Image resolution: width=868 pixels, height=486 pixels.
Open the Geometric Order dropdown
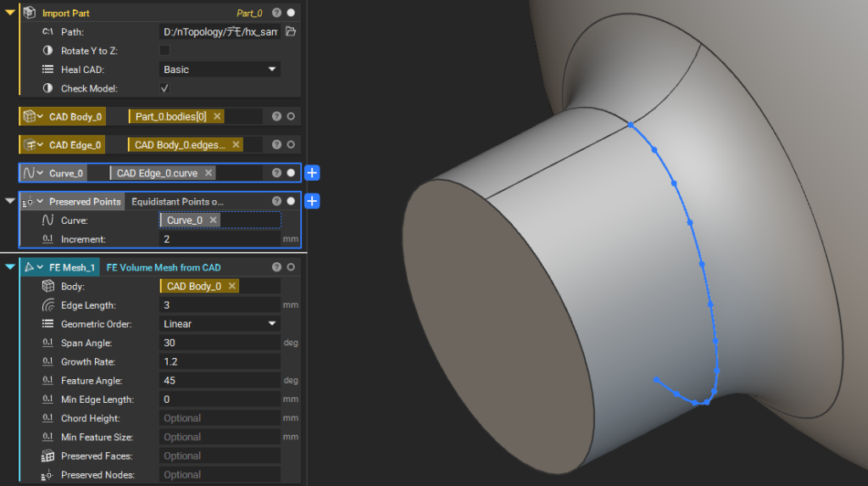click(x=220, y=324)
